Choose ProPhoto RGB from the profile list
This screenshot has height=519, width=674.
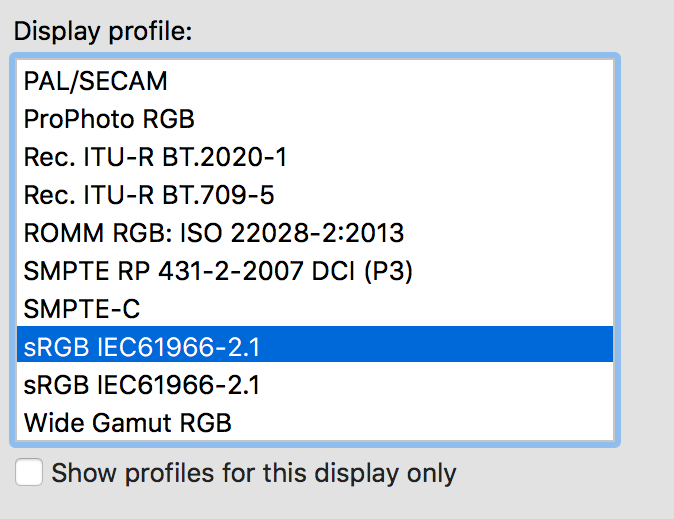[x=109, y=119]
